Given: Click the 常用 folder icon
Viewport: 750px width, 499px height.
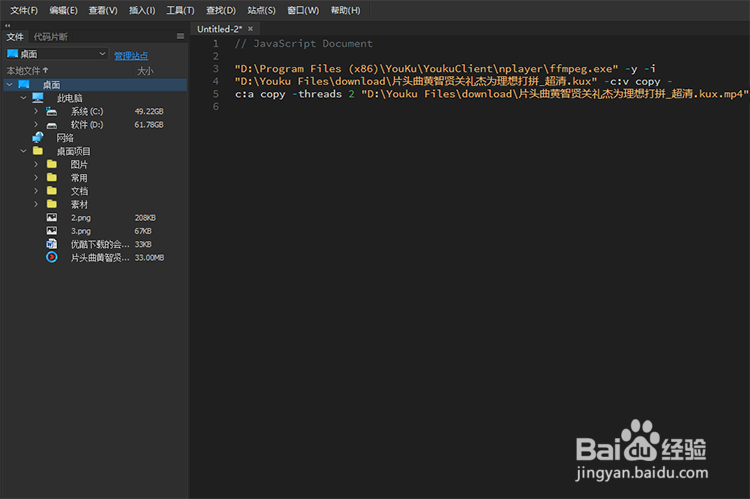Looking at the screenshot, I should point(52,177).
